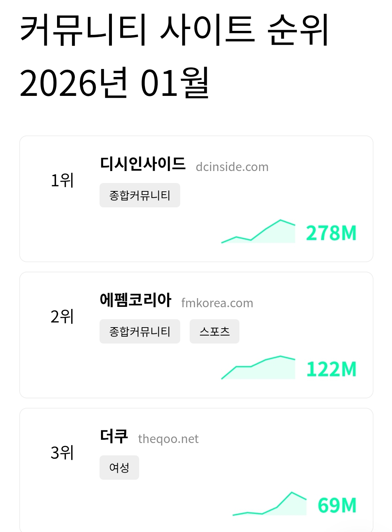This screenshot has width=392, height=532.
Task: Click the 2위 rank label
Action: 62,317
